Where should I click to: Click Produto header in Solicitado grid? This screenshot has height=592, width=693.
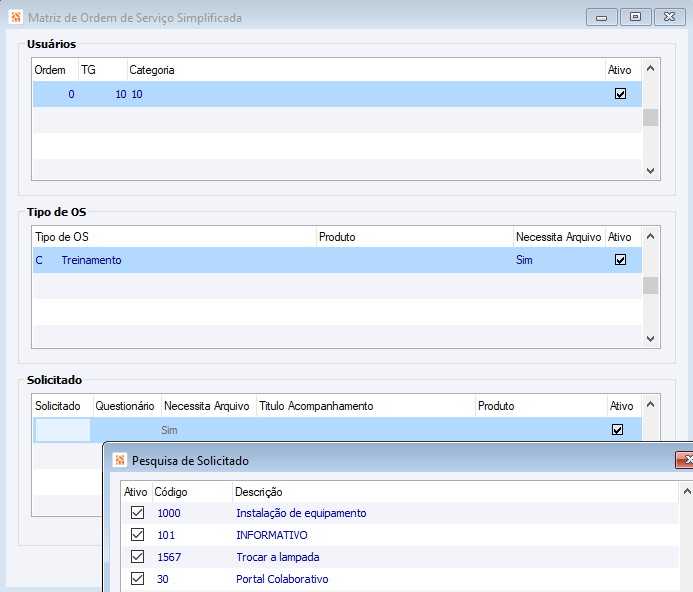pos(541,406)
